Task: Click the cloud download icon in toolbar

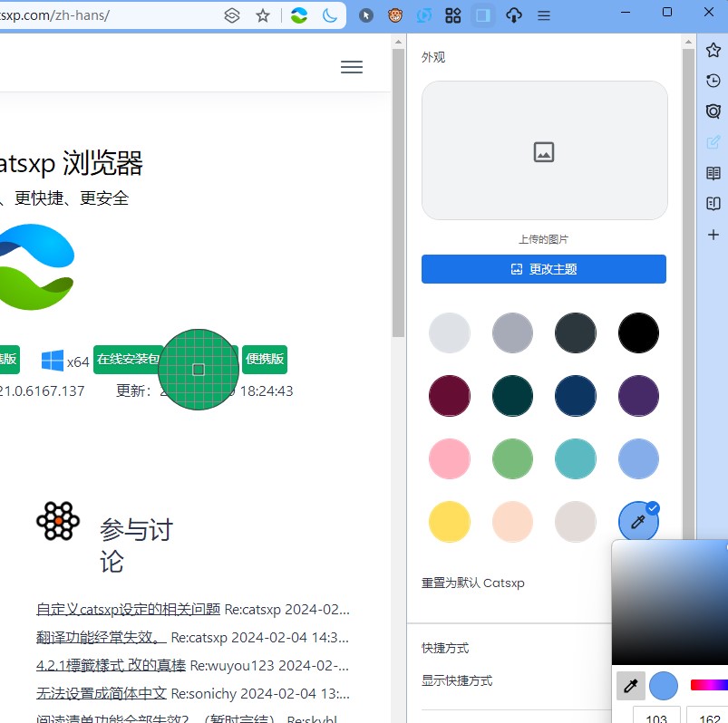Action: [513, 15]
